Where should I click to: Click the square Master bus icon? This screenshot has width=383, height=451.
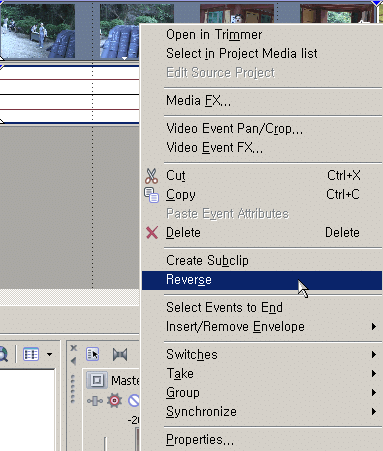[x=97, y=380]
